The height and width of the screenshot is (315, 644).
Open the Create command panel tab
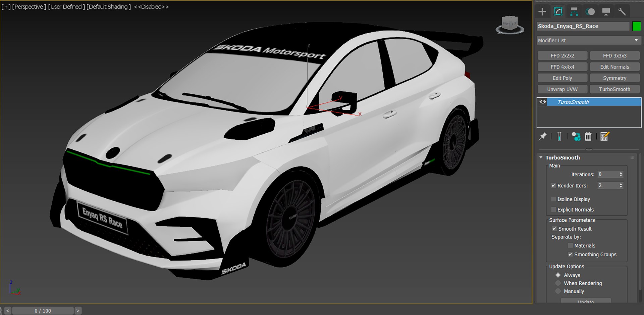(542, 12)
